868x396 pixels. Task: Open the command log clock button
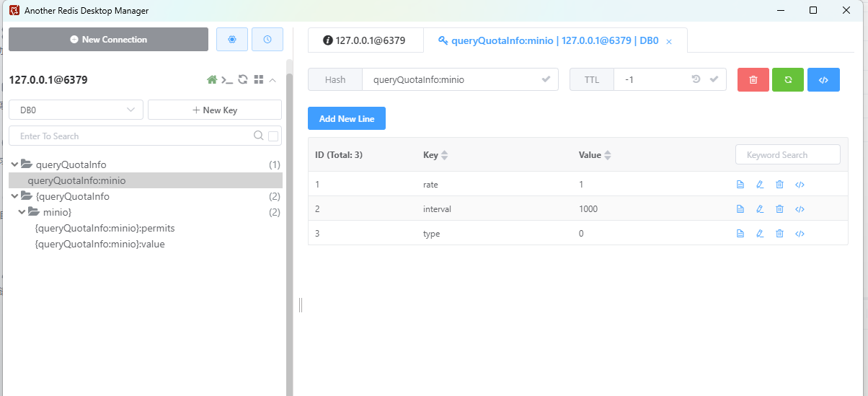(267, 40)
